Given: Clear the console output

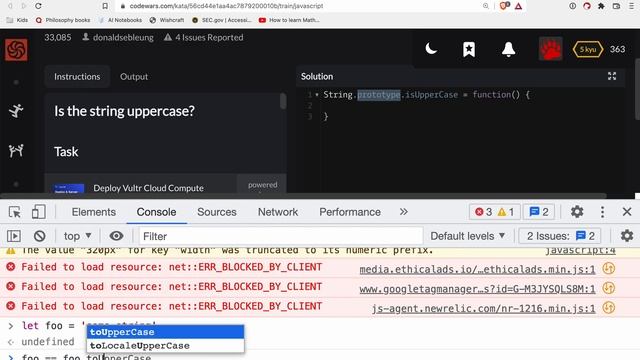Looking at the screenshot, I should [40, 236].
